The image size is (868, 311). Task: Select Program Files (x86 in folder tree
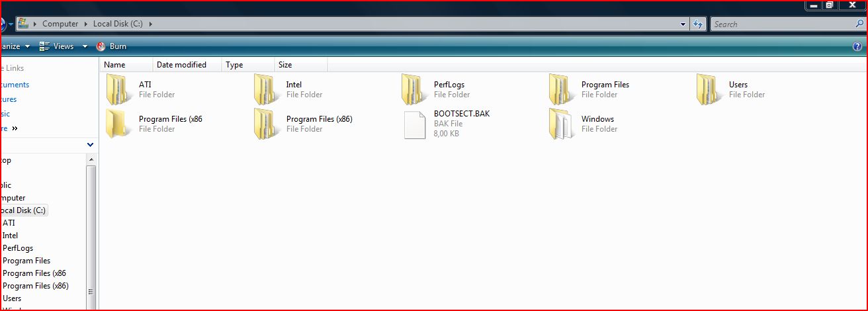click(x=34, y=273)
